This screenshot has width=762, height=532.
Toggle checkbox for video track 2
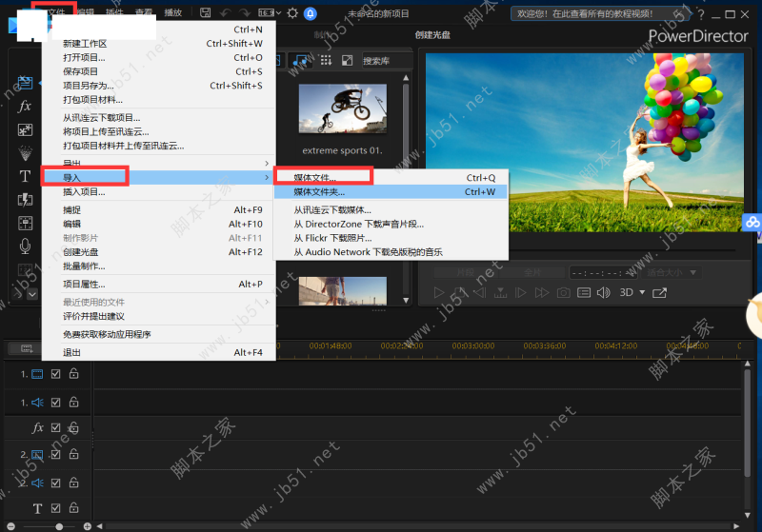[x=56, y=454]
